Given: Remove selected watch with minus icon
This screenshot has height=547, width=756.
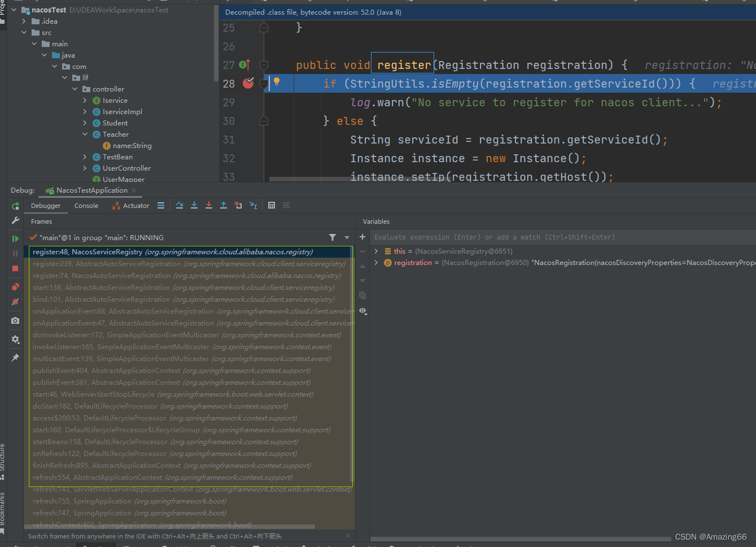Looking at the screenshot, I should 362,251.
